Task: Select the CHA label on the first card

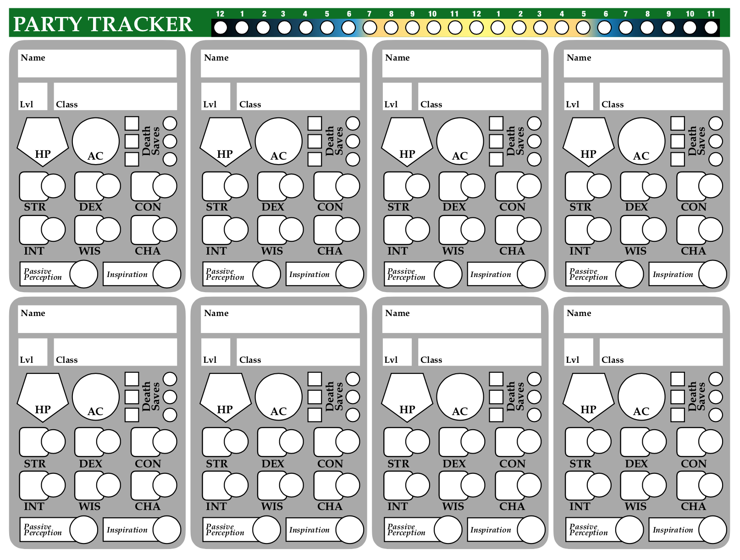Action: point(148,251)
